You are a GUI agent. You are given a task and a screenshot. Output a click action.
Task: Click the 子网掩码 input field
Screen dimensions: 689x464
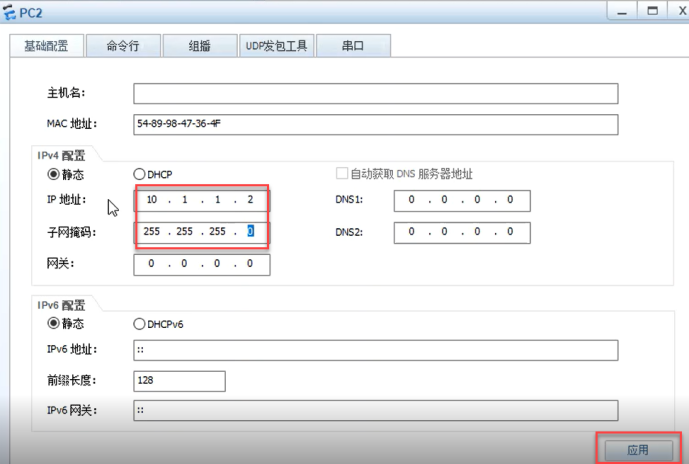click(201, 232)
